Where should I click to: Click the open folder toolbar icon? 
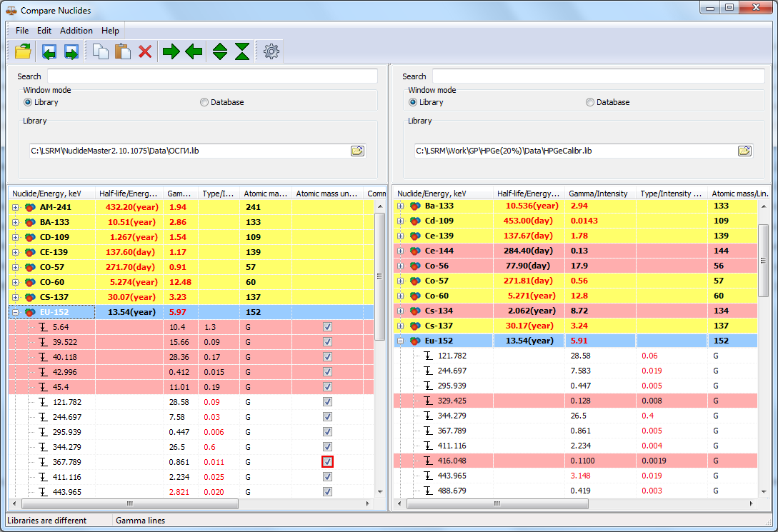pyautogui.click(x=23, y=51)
